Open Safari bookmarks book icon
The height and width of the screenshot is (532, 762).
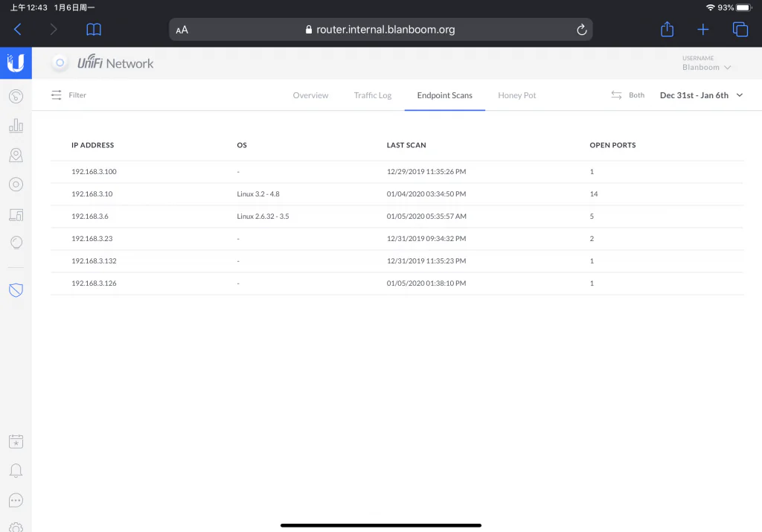pos(94,30)
